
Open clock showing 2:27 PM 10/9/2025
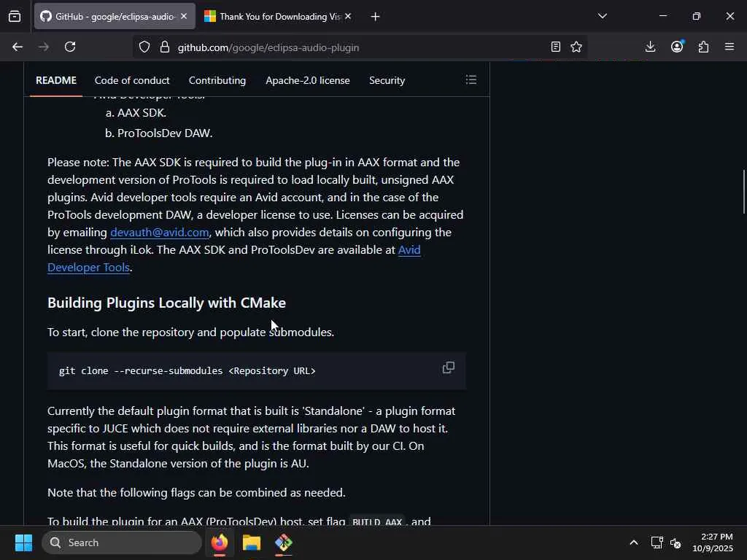(x=713, y=542)
